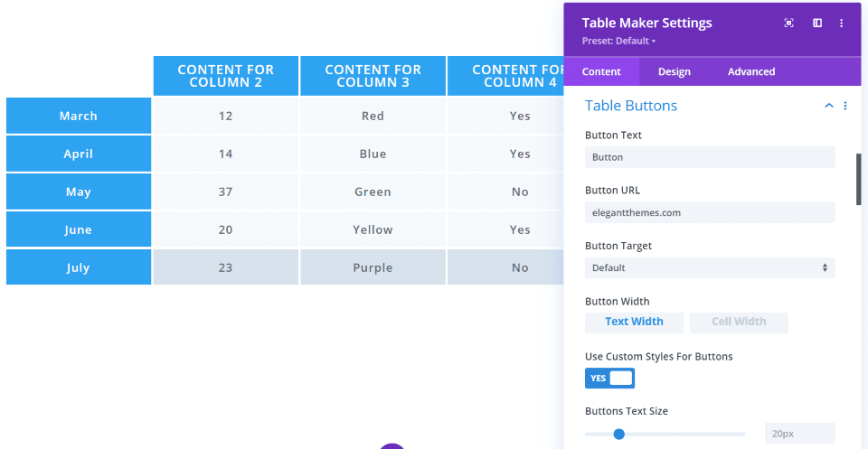Open the Content tab
The image size is (868, 449).
pyautogui.click(x=601, y=72)
